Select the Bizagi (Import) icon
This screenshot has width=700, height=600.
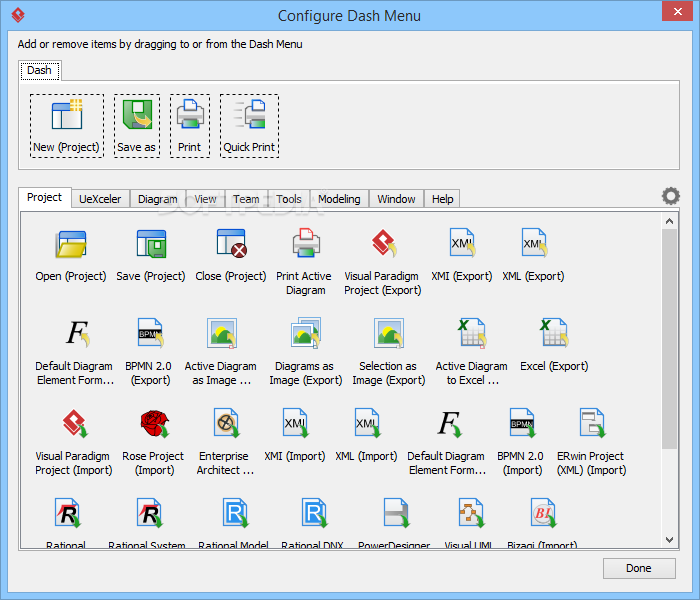(543, 513)
